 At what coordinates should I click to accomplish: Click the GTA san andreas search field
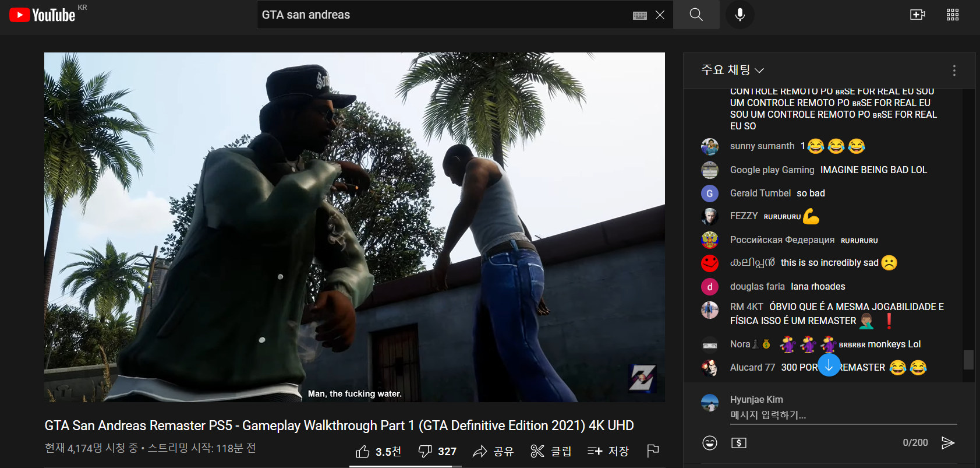[445, 15]
